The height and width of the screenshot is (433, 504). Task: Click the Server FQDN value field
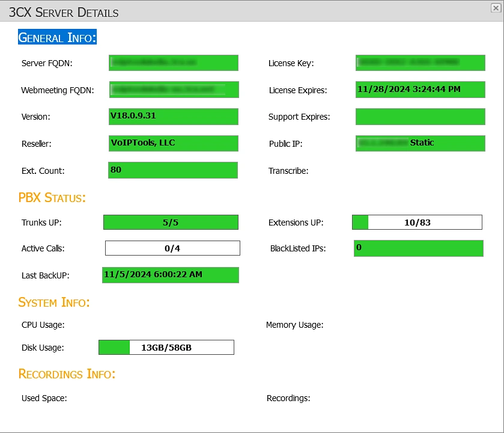(x=174, y=63)
